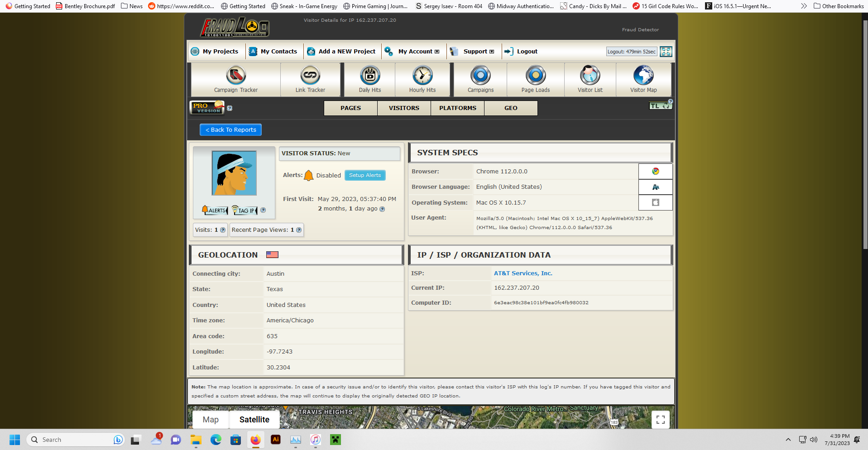The width and height of the screenshot is (868, 450).
Task: Toggle fullscreen on the map
Action: tap(661, 420)
